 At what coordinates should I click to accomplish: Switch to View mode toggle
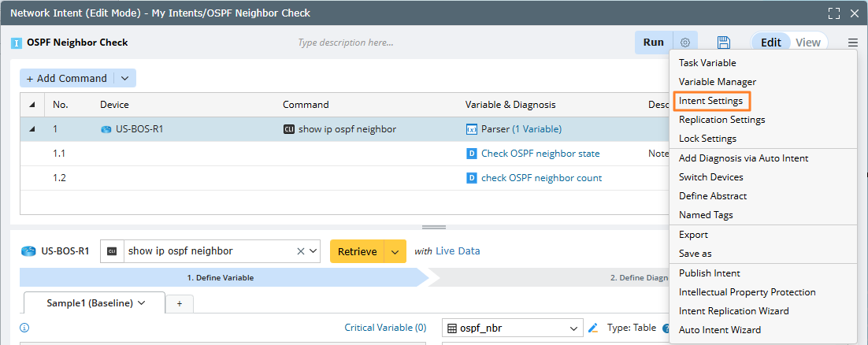(x=807, y=43)
